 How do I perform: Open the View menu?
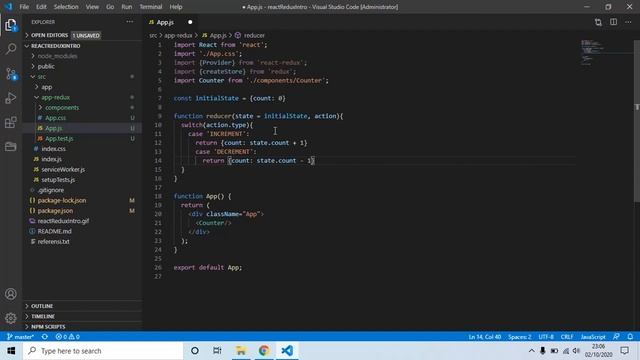click(x=92, y=7)
